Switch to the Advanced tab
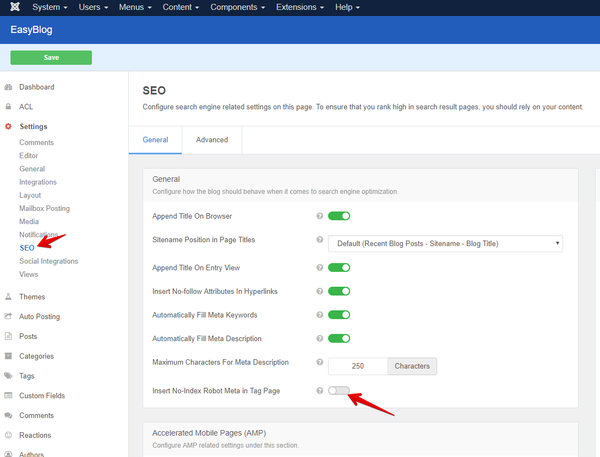Image resolution: width=600 pixels, height=457 pixels. click(212, 140)
